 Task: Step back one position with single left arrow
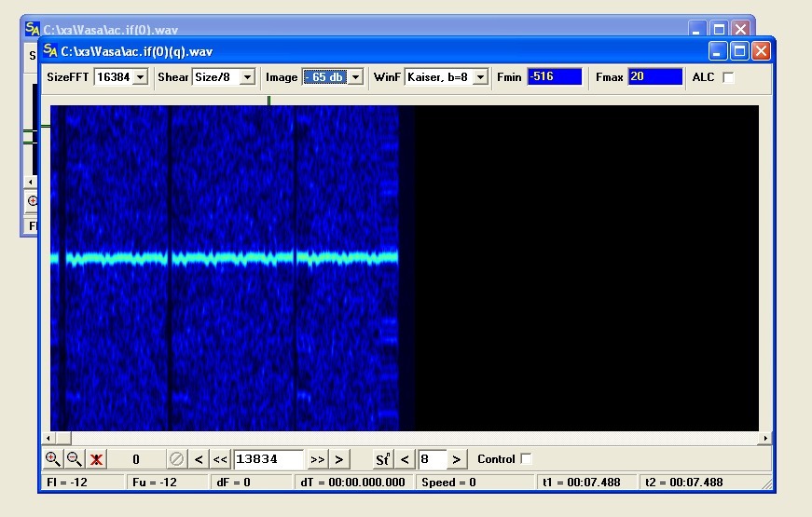coord(199,459)
